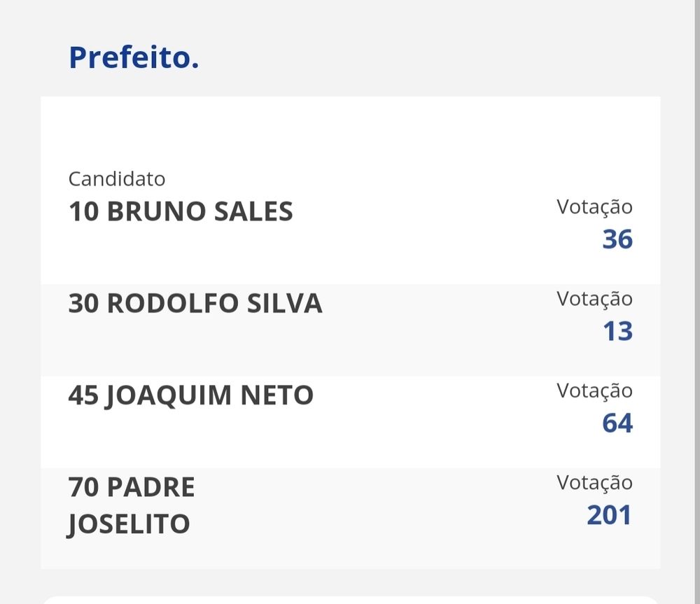Image resolution: width=700 pixels, height=604 pixels.
Task: Click the number 70 of Padre Joselito
Action: pyautogui.click(x=83, y=487)
